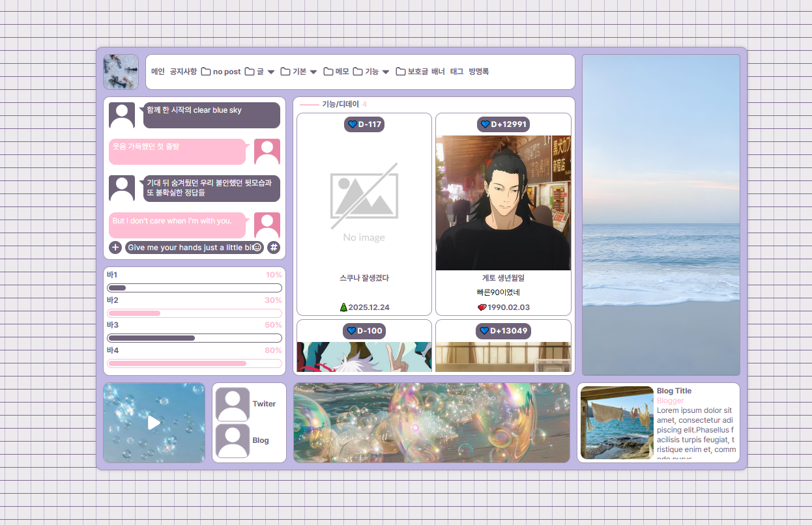Viewport: 812px width, 525px height.
Task: Click the No image placeholder thumbnail
Action: [364, 203]
